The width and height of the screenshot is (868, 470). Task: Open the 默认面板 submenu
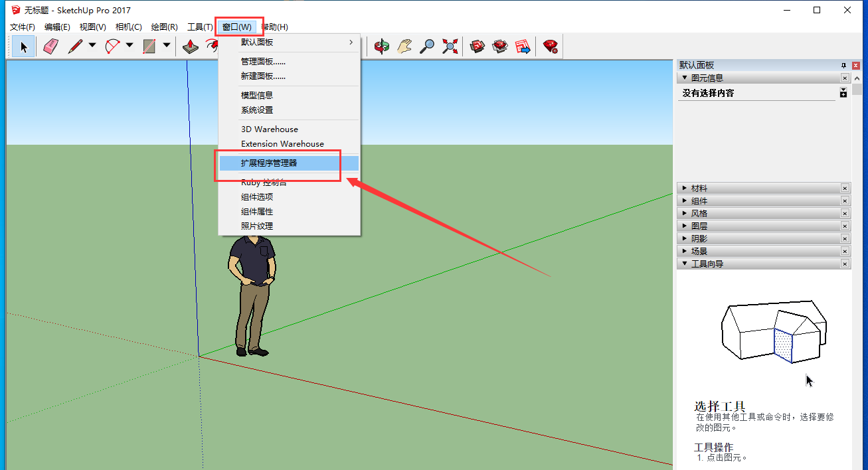[290, 42]
